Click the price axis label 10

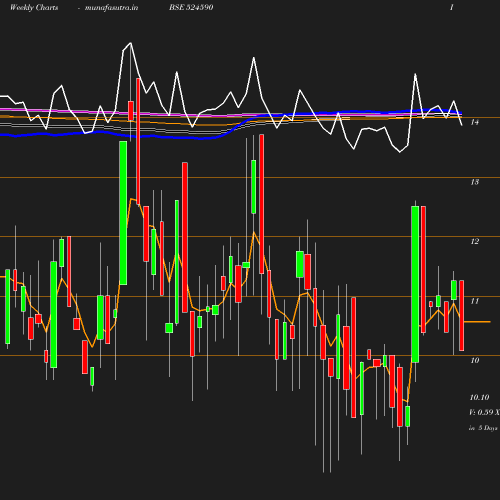tap(475, 360)
